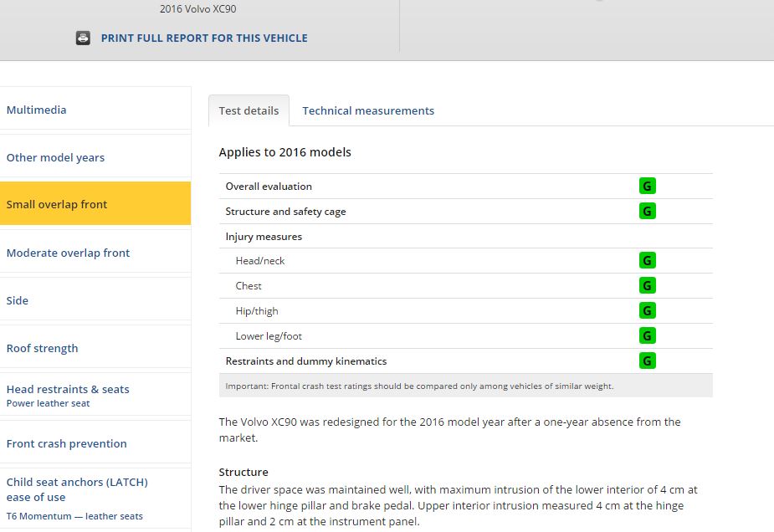Open Front crash prevention section
Viewport: 774px width, 532px height.
click(95, 443)
